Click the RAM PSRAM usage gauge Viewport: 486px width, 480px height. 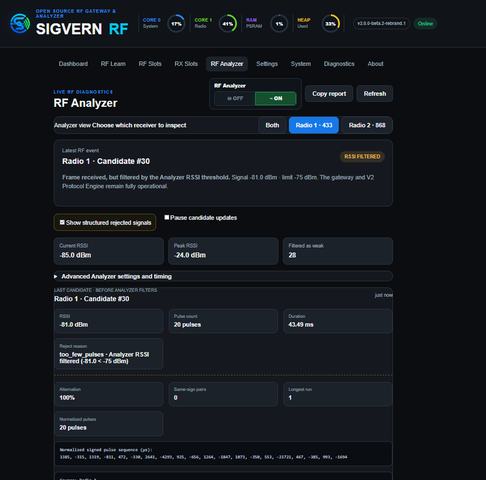279,24
